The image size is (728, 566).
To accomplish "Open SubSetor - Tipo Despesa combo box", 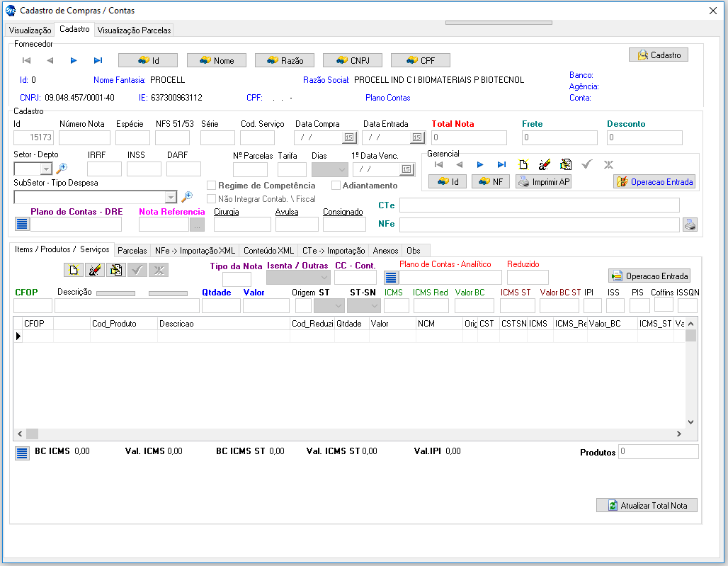I will (170, 198).
